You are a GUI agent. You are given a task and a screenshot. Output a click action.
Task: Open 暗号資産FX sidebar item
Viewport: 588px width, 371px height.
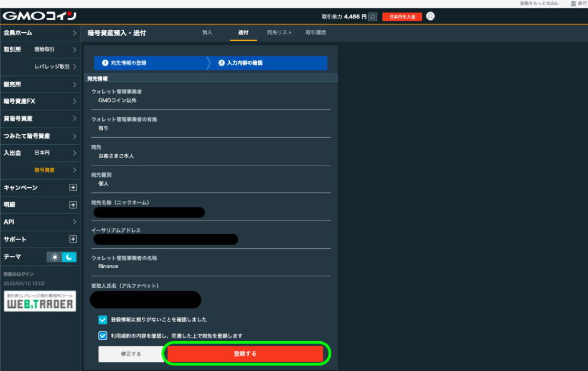[x=40, y=101]
